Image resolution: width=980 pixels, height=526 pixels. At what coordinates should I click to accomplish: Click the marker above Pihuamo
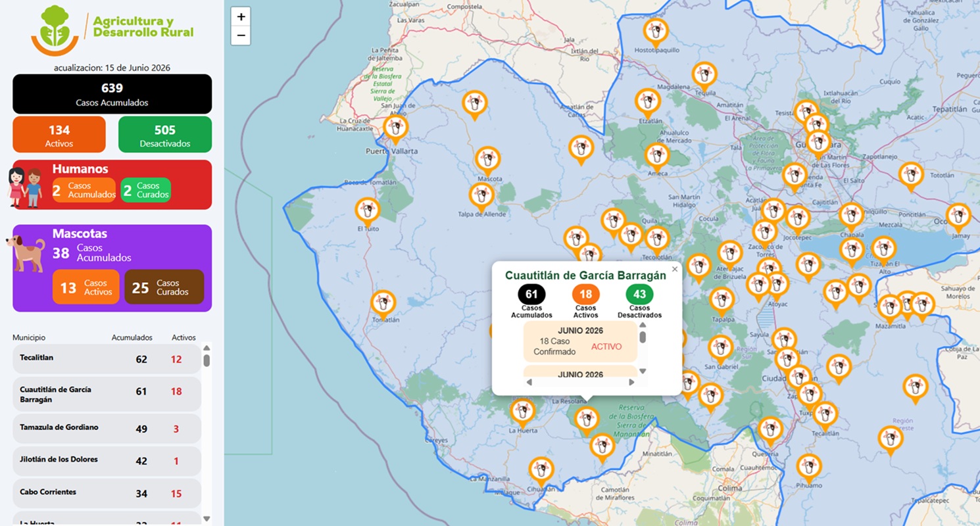809,468
